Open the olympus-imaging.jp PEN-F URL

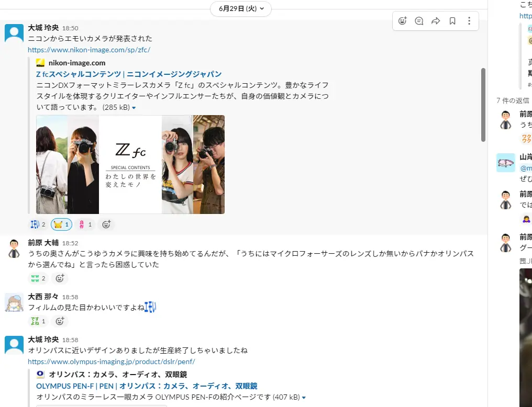112,361
